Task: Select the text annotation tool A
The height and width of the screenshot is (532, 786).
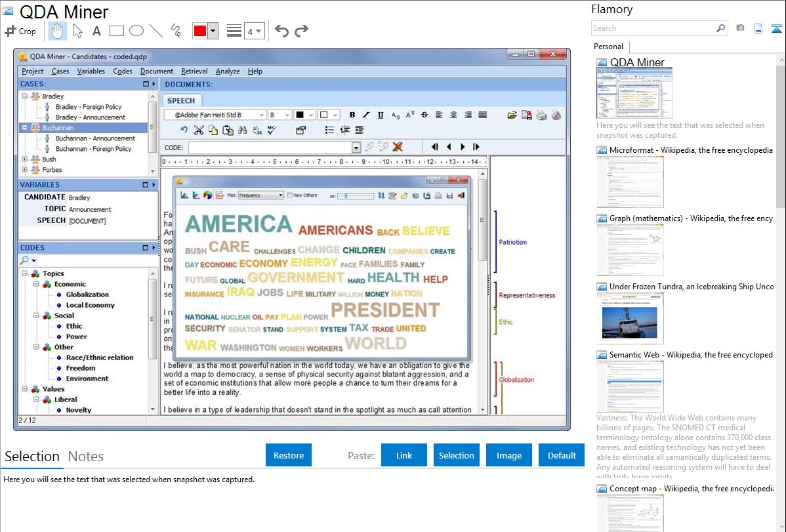Action: (x=96, y=31)
